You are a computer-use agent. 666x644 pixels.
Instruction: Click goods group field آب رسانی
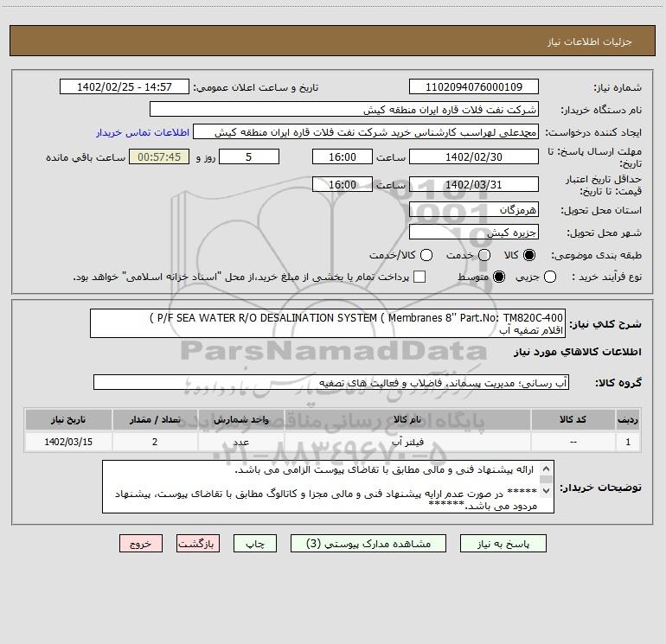pos(331,382)
